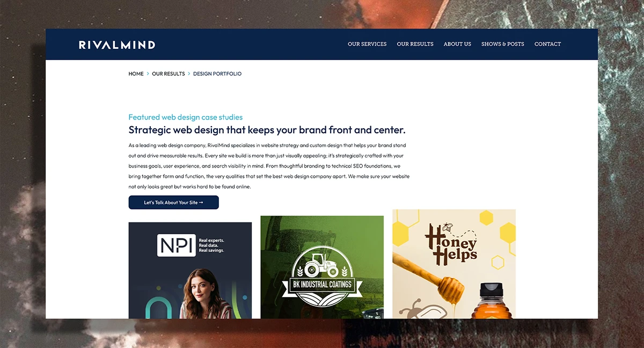Click the chevron before Design Portfolio
This screenshot has height=348, width=644.
189,74
